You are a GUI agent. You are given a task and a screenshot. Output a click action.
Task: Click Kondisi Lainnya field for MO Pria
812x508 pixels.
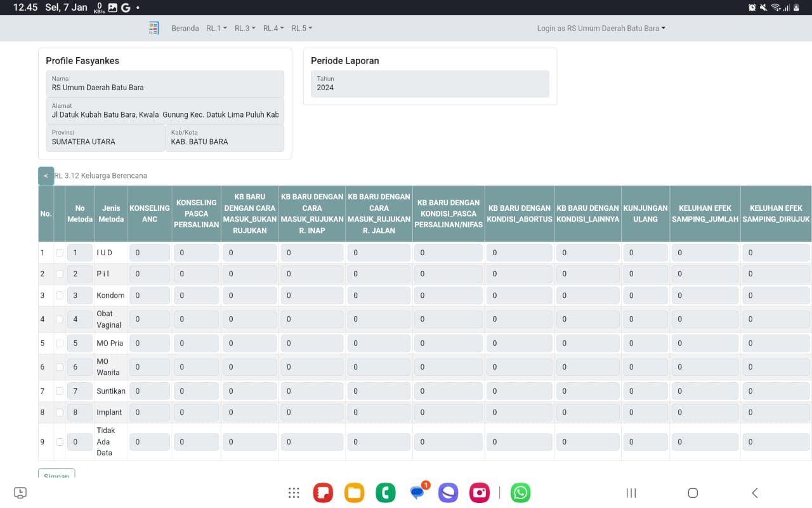[x=588, y=343]
